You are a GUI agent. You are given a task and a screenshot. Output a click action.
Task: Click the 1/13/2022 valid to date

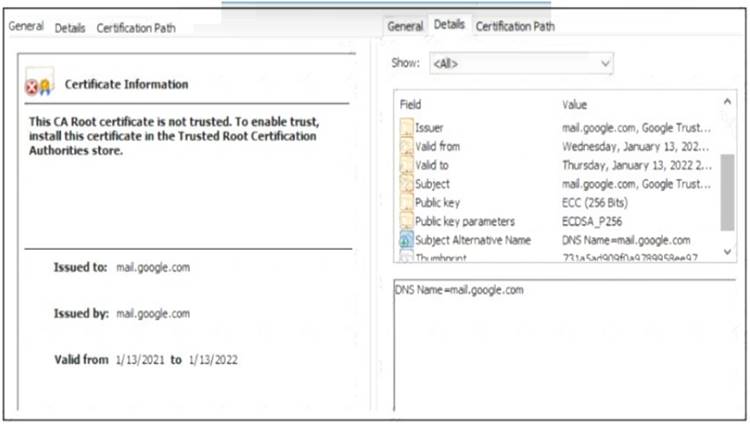click(x=213, y=360)
